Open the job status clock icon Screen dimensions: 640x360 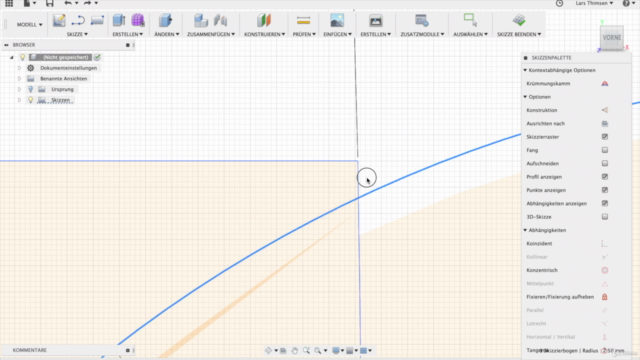tap(560, 3)
